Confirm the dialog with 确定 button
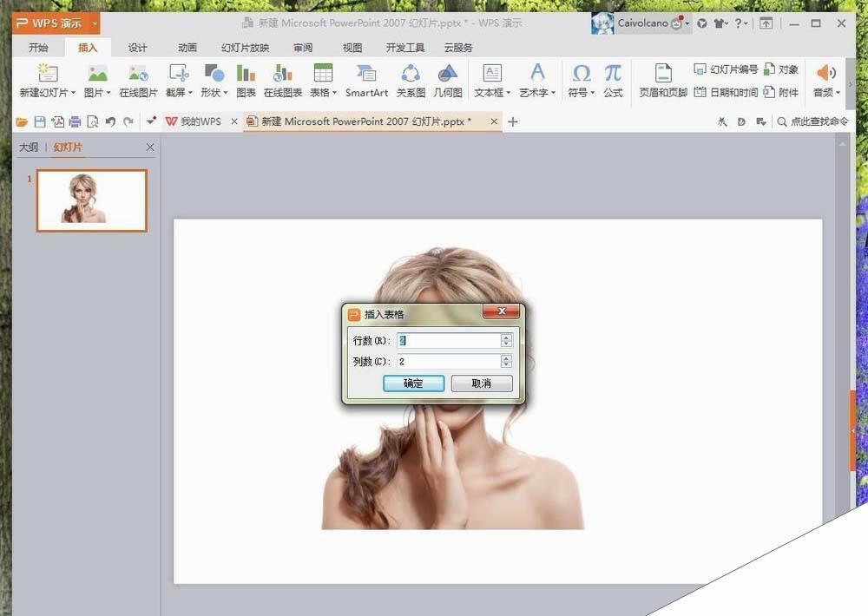This screenshot has height=616, width=868. pyautogui.click(x=413, y=383)
